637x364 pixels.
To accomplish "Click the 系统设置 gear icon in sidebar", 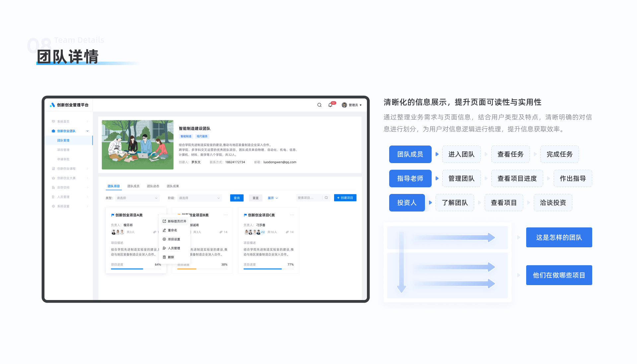I will (53, 206).
